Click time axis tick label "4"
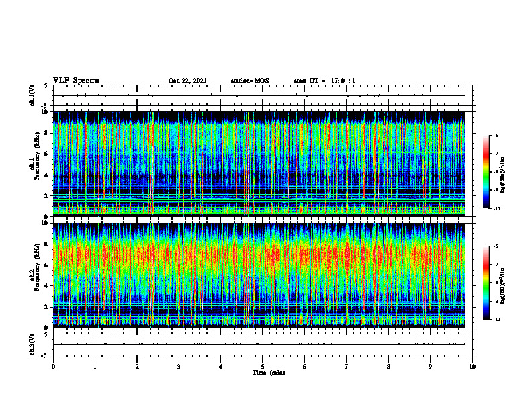Screen dimensions: 532x411 [x=221, y=367]
